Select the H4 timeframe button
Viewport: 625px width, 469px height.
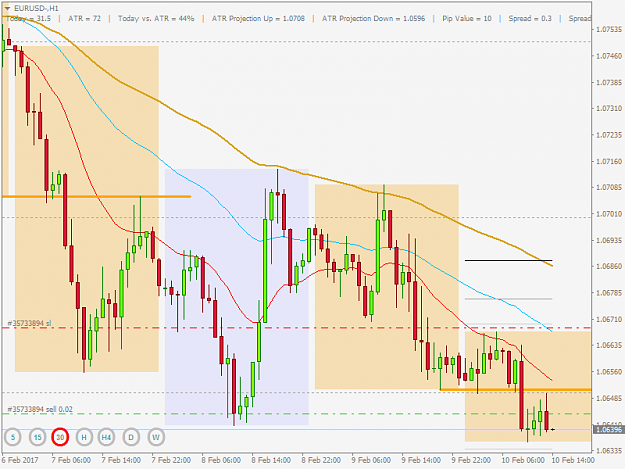click(x=106, y=438)
